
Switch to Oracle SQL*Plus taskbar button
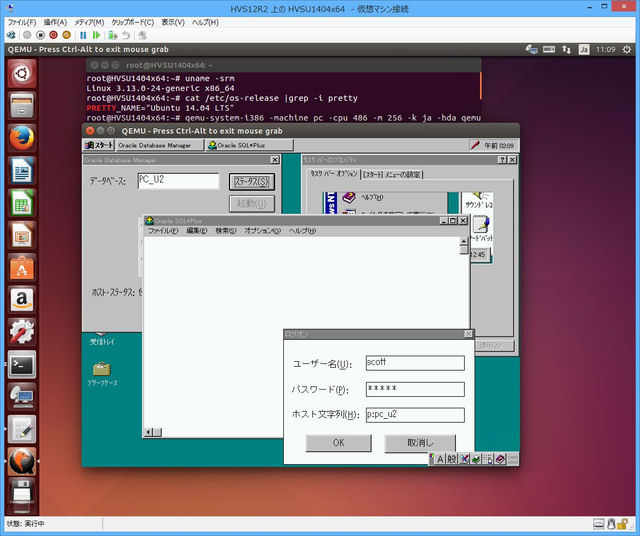(249, 145)
